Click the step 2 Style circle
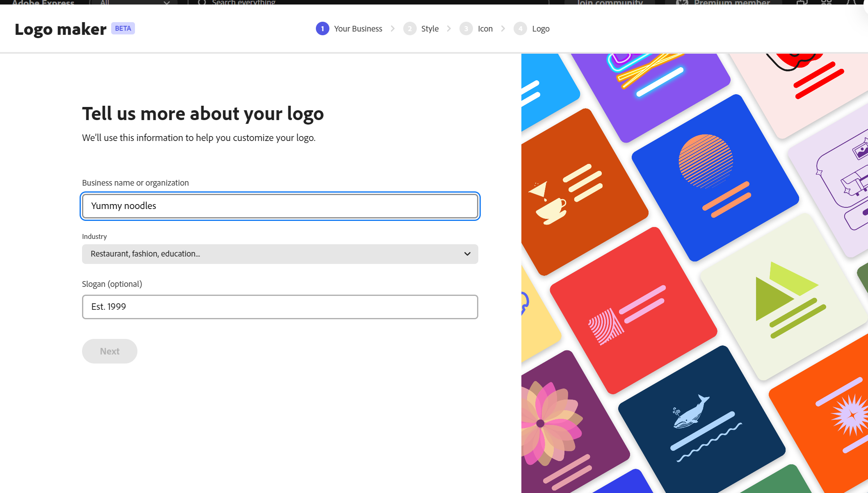The width and height of the screenshot is (868, 493). click(x=409, y=29)
